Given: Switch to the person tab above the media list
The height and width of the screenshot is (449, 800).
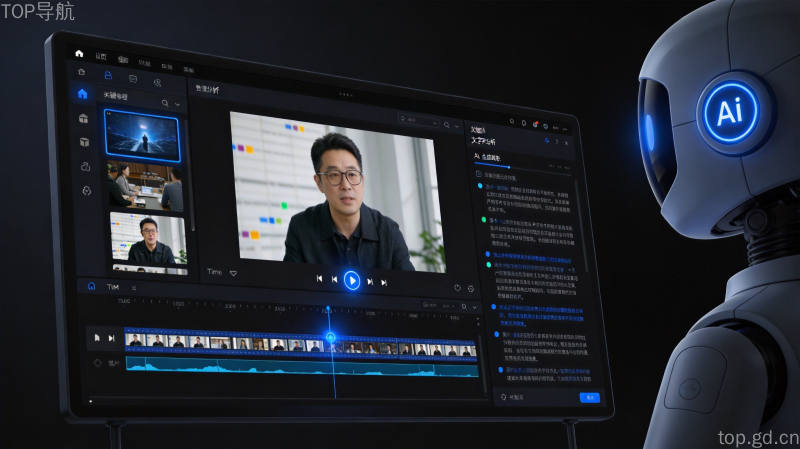Looking at the screenshot, I should (x=158, y=83).
